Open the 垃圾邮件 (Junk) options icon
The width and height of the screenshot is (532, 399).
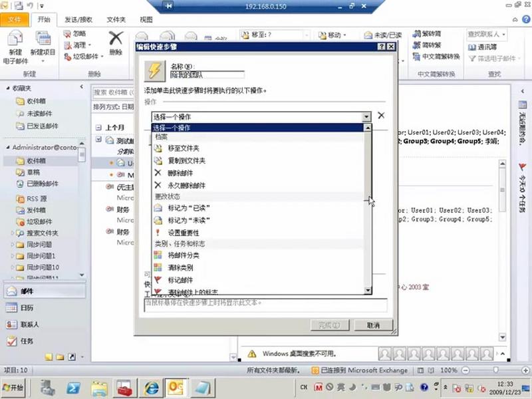coord(66,56)
